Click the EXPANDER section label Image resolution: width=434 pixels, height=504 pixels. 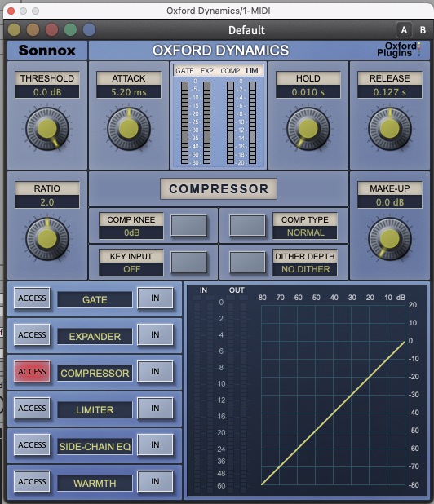(95, 336)
